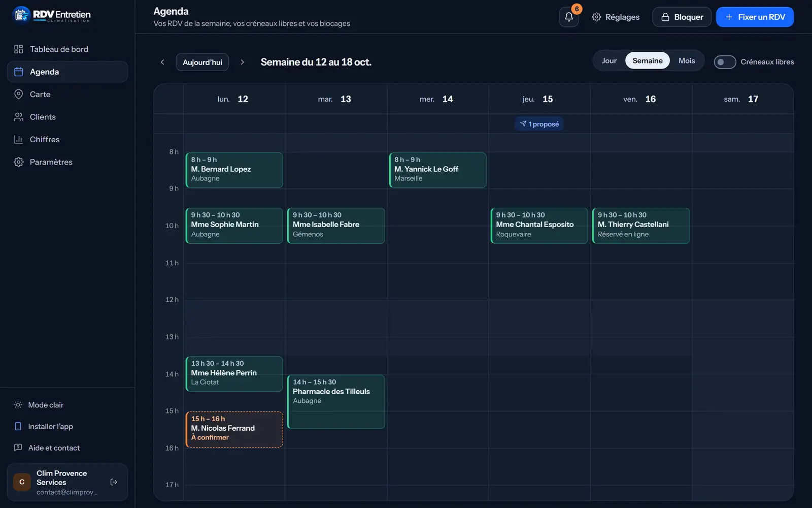
Task: Go to next week with right chevron
Action: coord(242,62)
